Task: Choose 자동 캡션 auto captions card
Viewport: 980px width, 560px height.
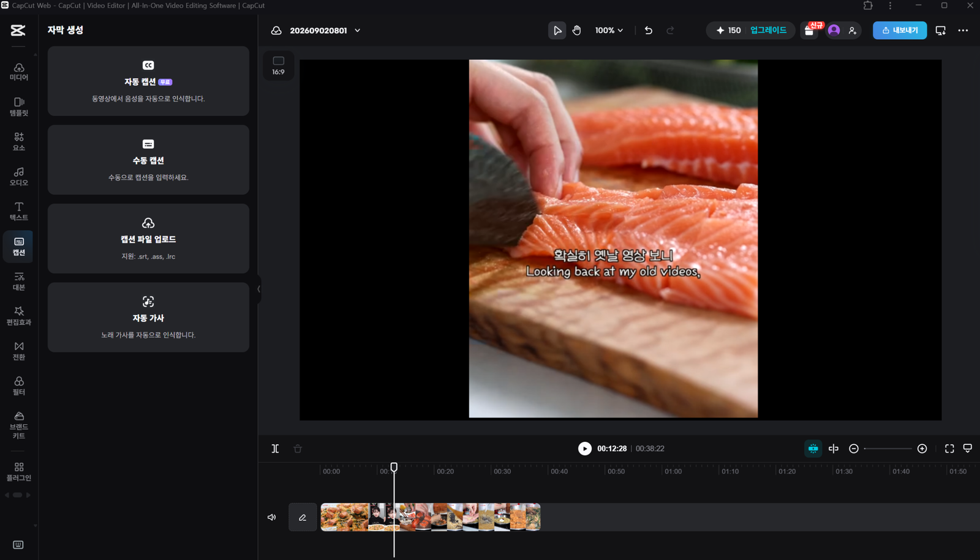Action: (148, 81)
